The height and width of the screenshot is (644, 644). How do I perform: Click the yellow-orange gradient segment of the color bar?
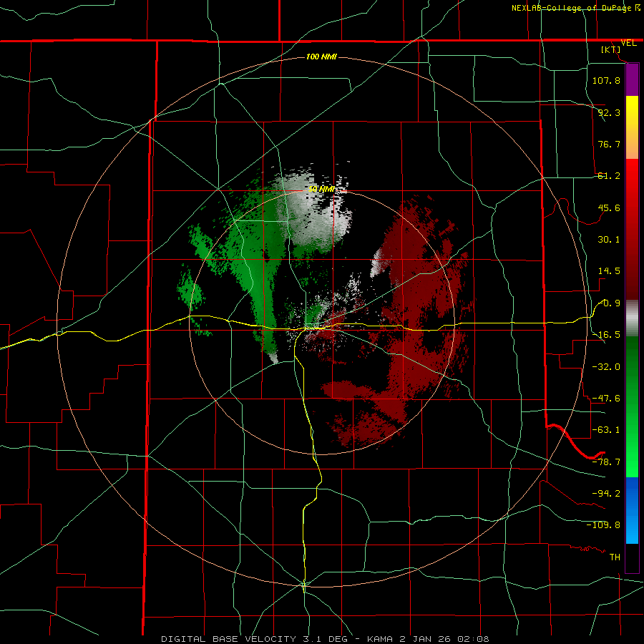[x=632, y=127]
